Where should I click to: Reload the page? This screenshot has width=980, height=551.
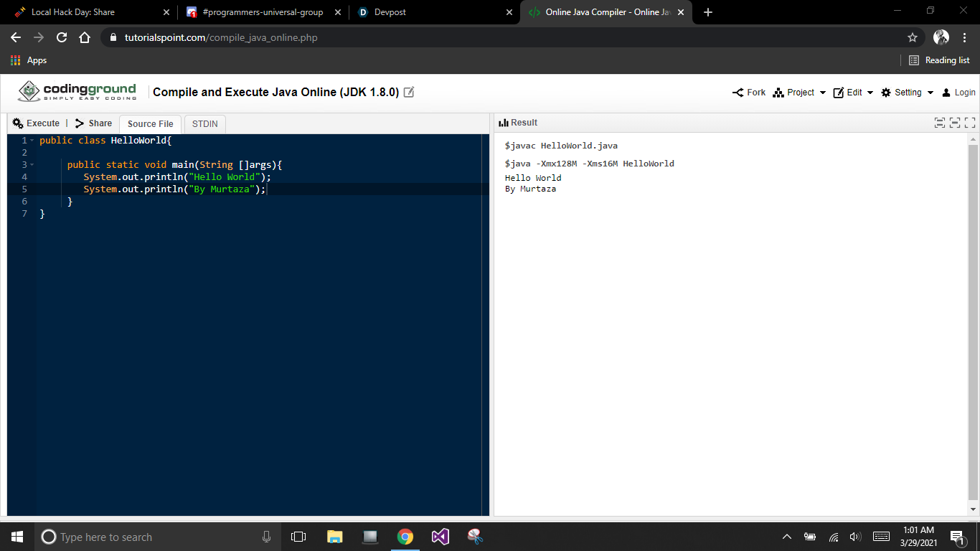pos(62,37)
